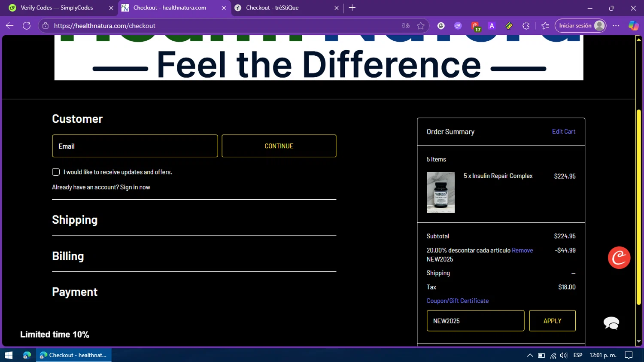Click the CONTINUE button
Screen dimensions: 644x362
pos(279,146)
